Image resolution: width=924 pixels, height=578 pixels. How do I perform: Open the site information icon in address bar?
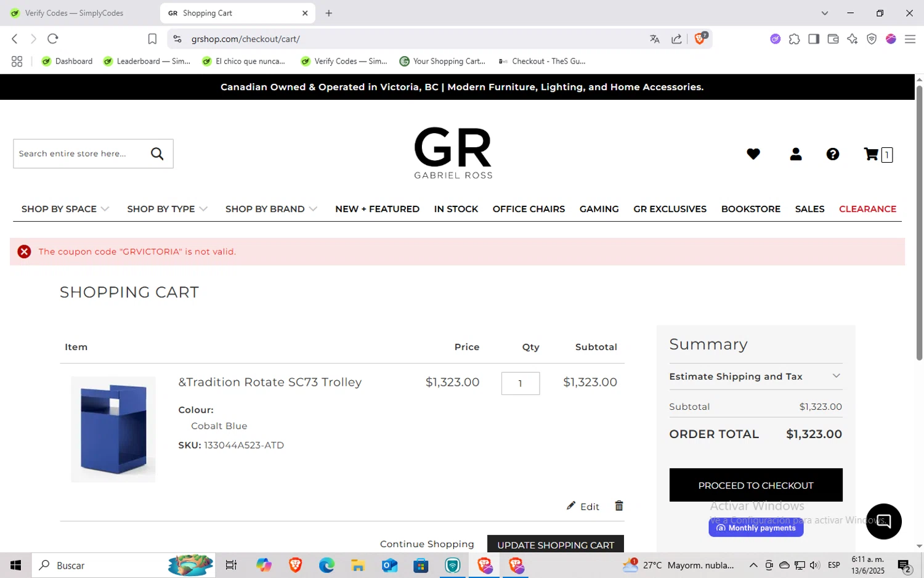click(x=177, y=39)
